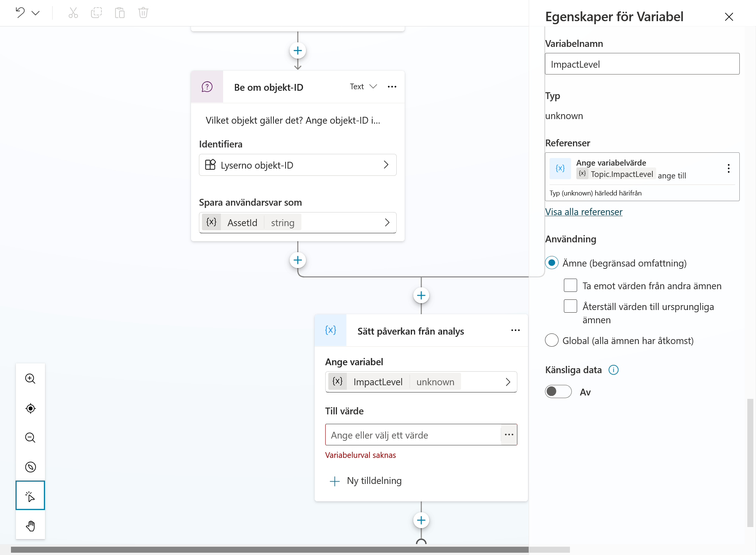Open the Text type dropdown
Viewport: 756px width, 555px height.
coord(363,87)
